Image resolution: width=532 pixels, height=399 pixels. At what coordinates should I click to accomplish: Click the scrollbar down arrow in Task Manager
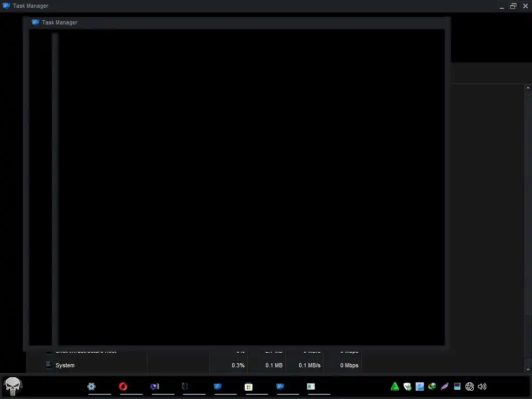click(528, 369)
